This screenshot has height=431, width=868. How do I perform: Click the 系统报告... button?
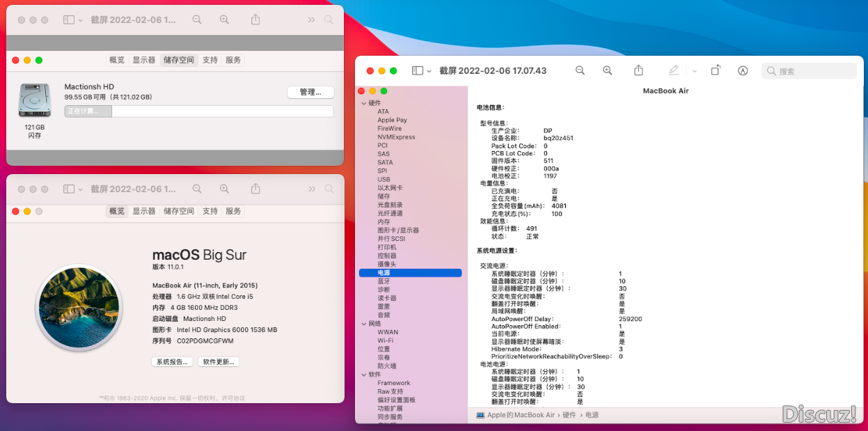172,362
